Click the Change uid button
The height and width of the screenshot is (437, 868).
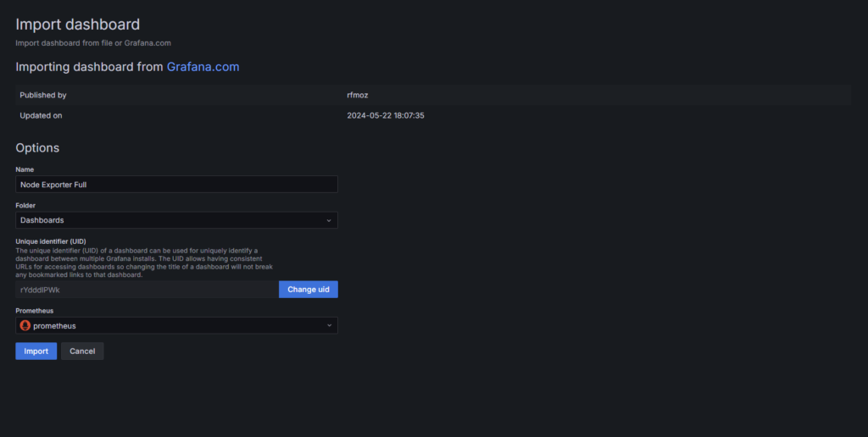pos(309,290)
